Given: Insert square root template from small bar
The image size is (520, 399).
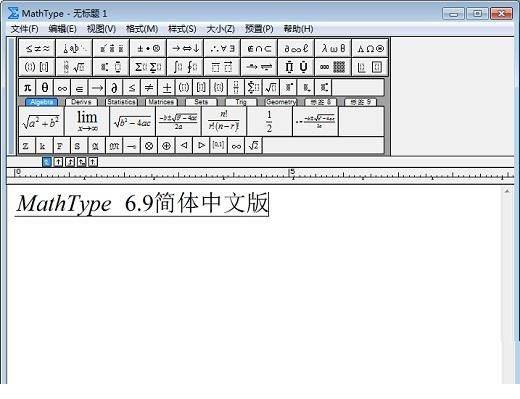Looking at the screenshot, I should (270, 88).
